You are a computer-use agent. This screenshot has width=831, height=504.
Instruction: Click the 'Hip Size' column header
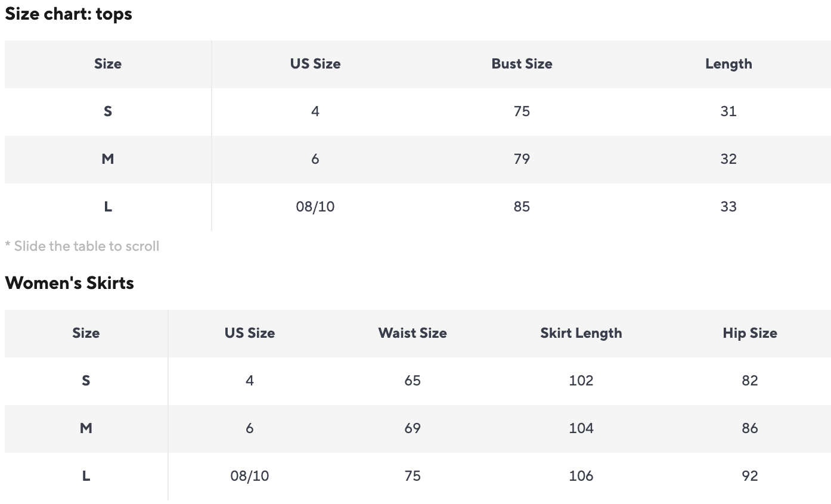(749, 333)
